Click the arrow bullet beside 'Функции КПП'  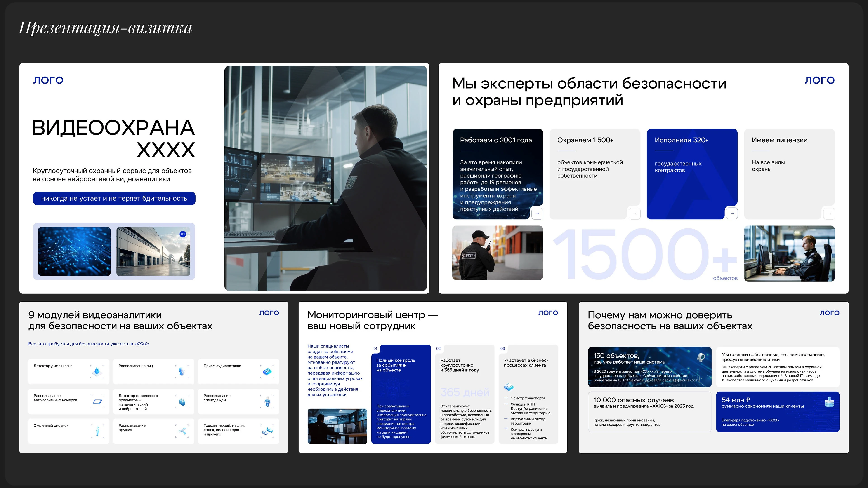[506, 404]
